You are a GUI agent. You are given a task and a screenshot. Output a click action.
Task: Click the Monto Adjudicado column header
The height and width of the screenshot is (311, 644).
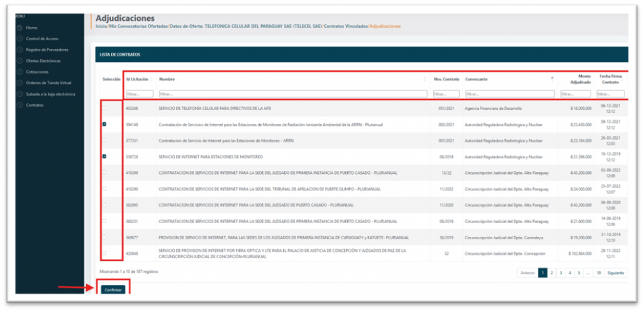pyautogui.click(x=580, y=79)
